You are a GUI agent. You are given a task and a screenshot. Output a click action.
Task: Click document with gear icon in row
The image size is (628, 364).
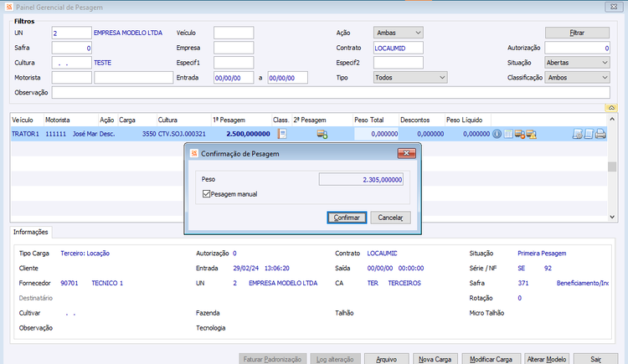click(578, 134)
